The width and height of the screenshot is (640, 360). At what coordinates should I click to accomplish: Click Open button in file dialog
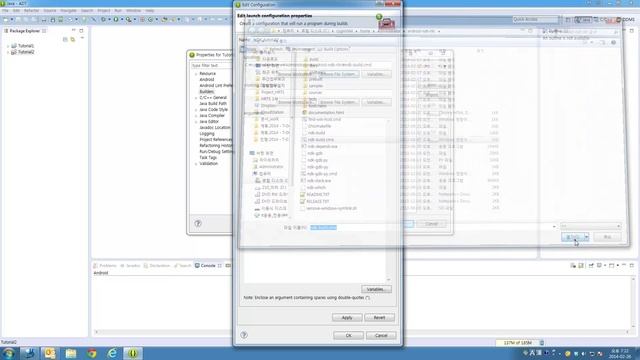572,237
